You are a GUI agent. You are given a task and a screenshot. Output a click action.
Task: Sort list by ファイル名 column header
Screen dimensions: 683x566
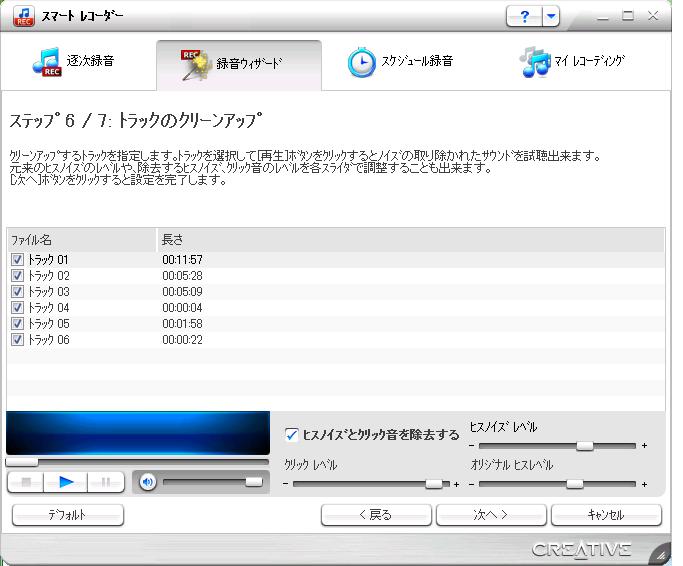pyautogui.click(x=80, y=240)
